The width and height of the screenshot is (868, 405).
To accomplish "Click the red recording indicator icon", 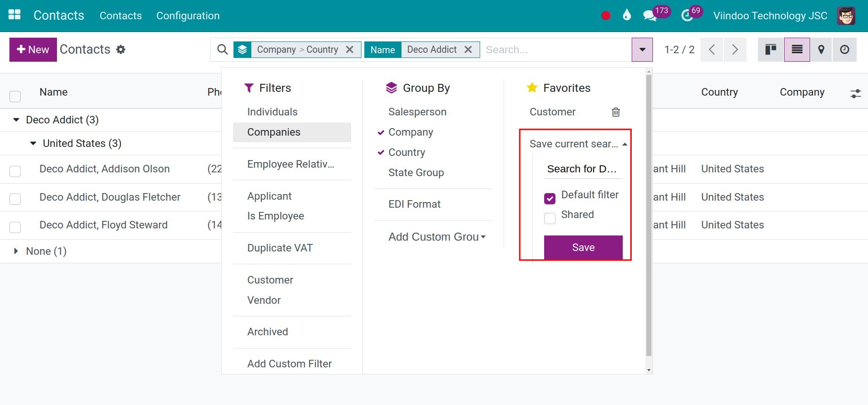I will coord(606,16).
